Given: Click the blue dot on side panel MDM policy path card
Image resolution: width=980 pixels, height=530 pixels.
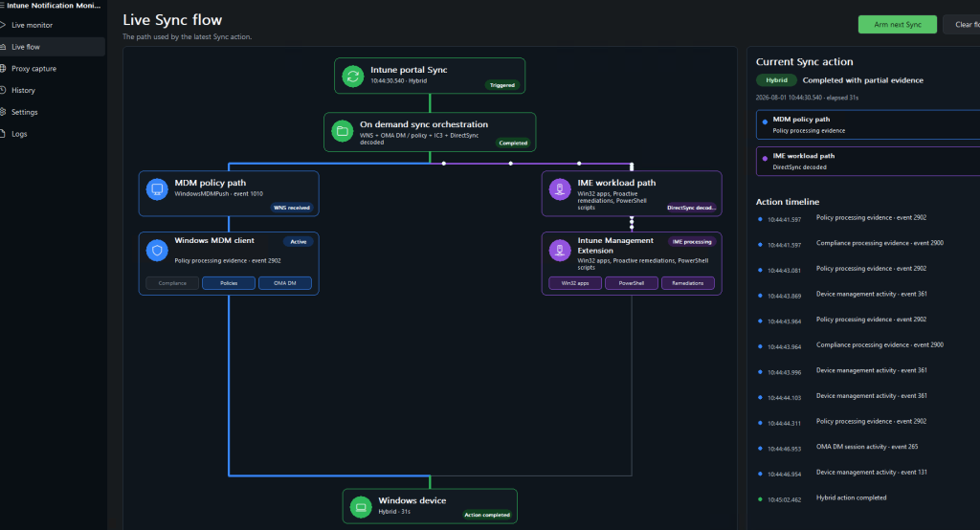Looking at the screenshot, I should click(765, 121).
